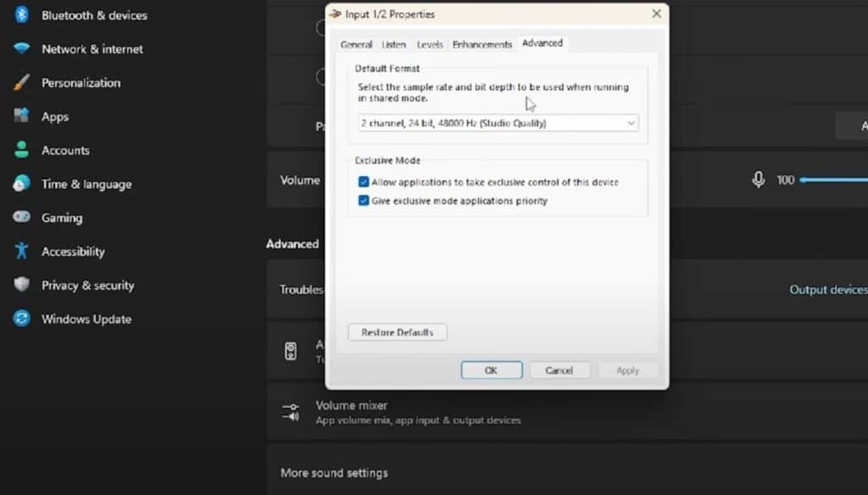Open the Output devices troubleshoot link
The height and width of the screenshot is (495, 868).
(x=828, y=290)
